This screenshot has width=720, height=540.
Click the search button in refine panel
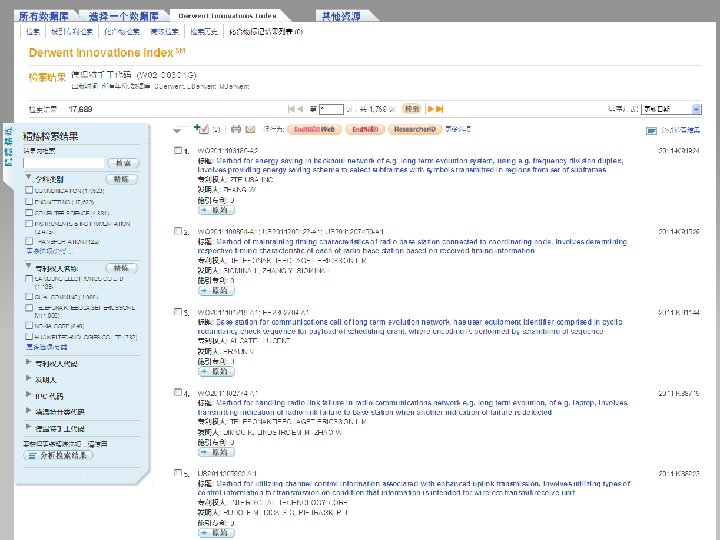(x=123, y=163)
